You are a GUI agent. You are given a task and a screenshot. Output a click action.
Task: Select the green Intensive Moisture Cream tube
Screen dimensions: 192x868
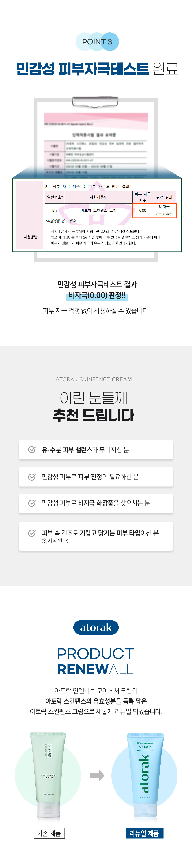tap(48, 775)
